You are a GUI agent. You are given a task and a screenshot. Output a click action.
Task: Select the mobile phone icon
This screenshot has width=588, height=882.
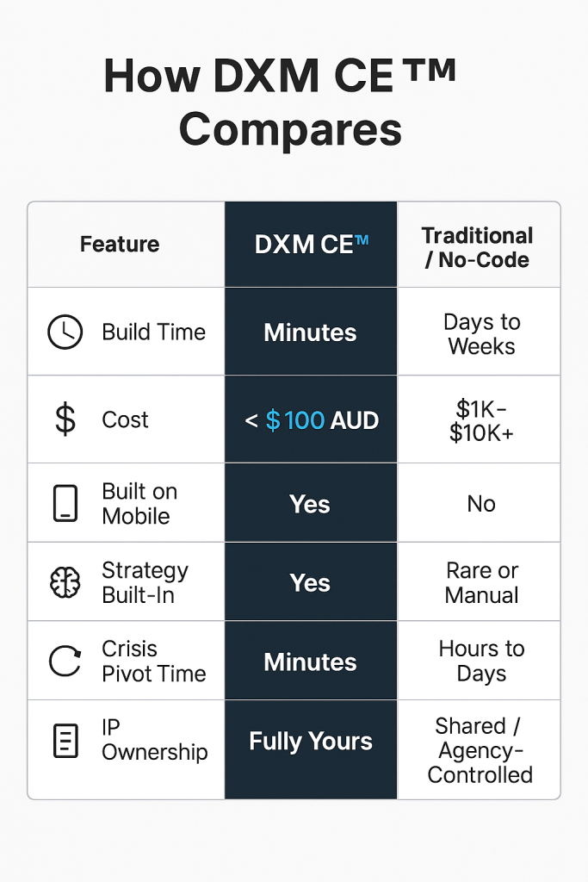point(65,503)
